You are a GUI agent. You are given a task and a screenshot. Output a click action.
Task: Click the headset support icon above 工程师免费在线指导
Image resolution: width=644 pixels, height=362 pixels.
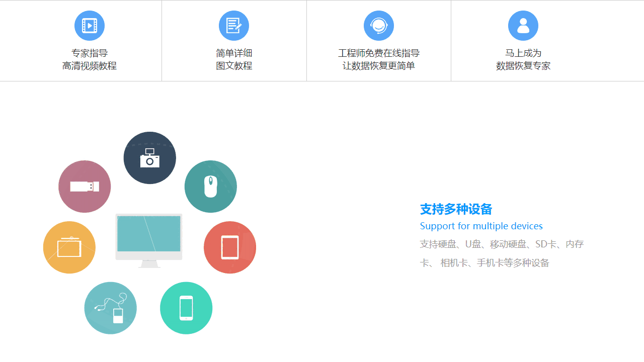(379, 25)
